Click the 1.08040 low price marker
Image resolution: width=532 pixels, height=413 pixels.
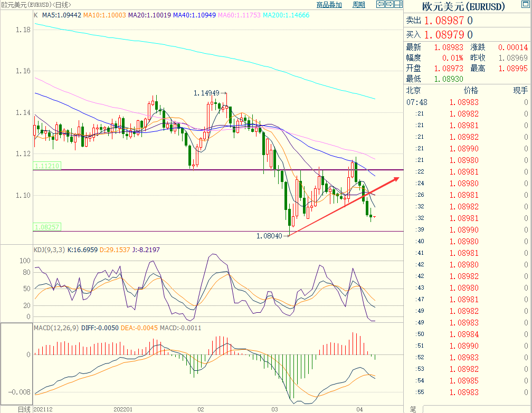click(x=269, y=236)
